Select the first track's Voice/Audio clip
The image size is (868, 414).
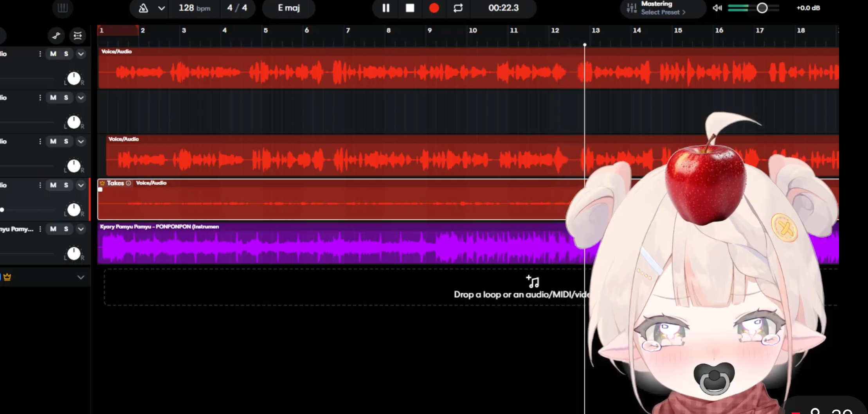[468, 68]
